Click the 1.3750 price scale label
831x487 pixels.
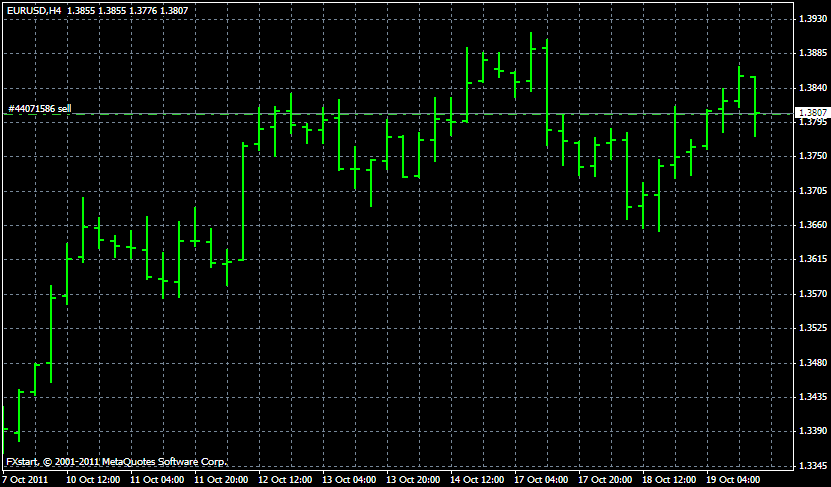coord(813,156)
